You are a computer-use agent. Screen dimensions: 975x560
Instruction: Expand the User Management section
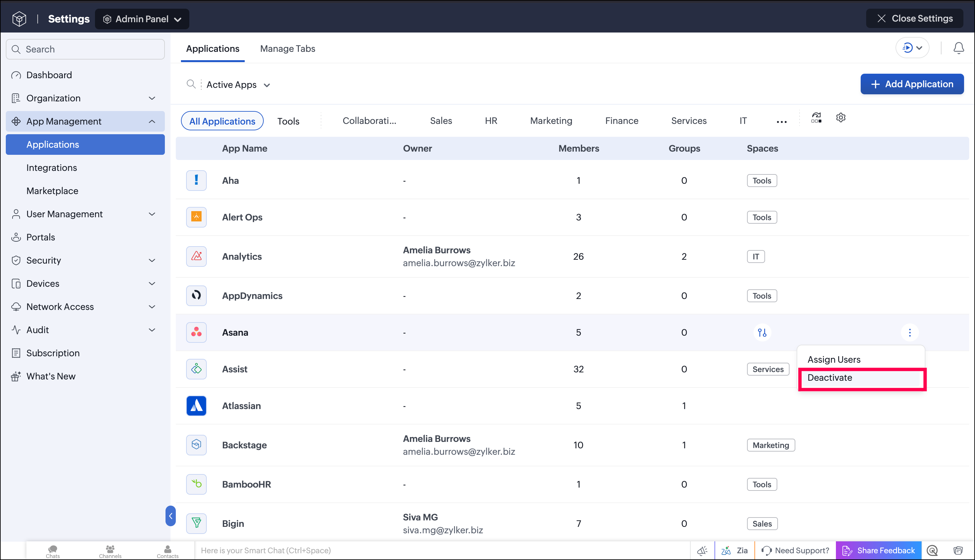pos(85,214)
